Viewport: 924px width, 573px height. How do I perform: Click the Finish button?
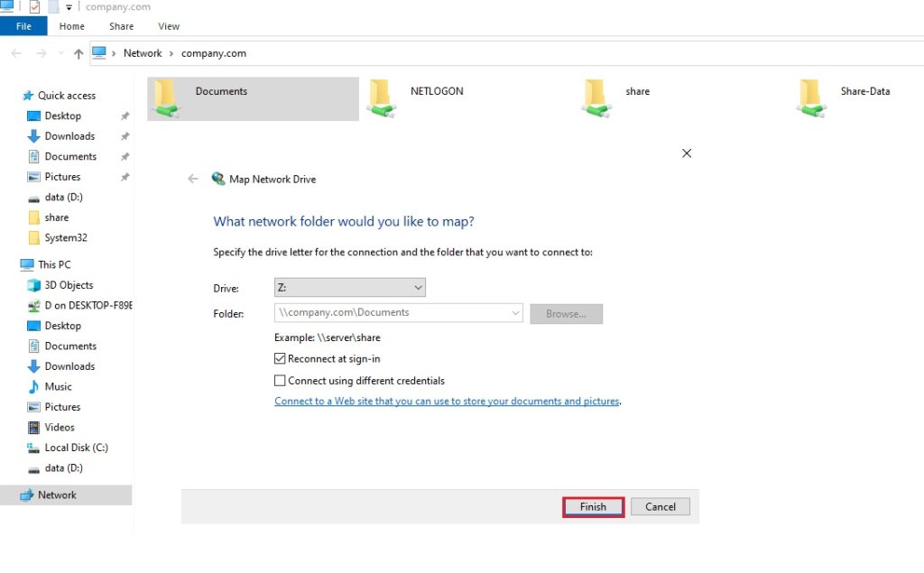[592, 506]
